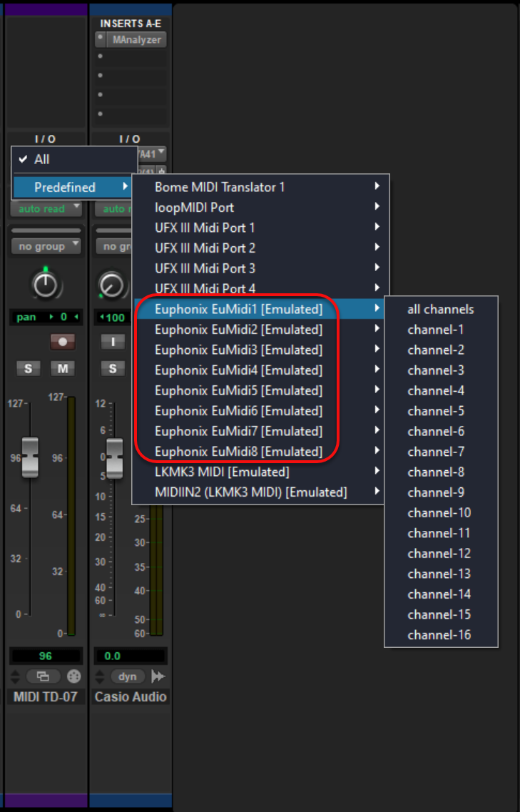The image size is (520, 812).
Task: Click the MIDI connector icon on MIDI TD-07
Action: pyautogui.click(x=73, y=676)
